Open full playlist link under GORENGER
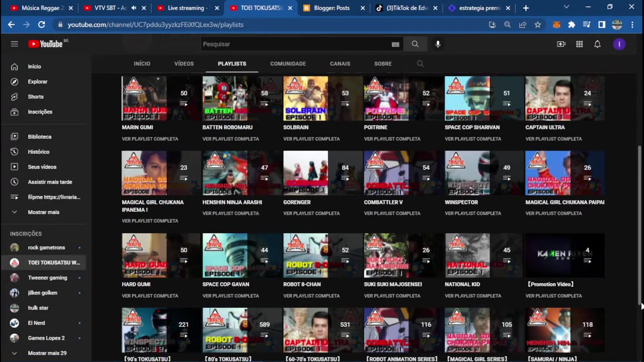Viewport: 644px width, 362px height. 311,213
